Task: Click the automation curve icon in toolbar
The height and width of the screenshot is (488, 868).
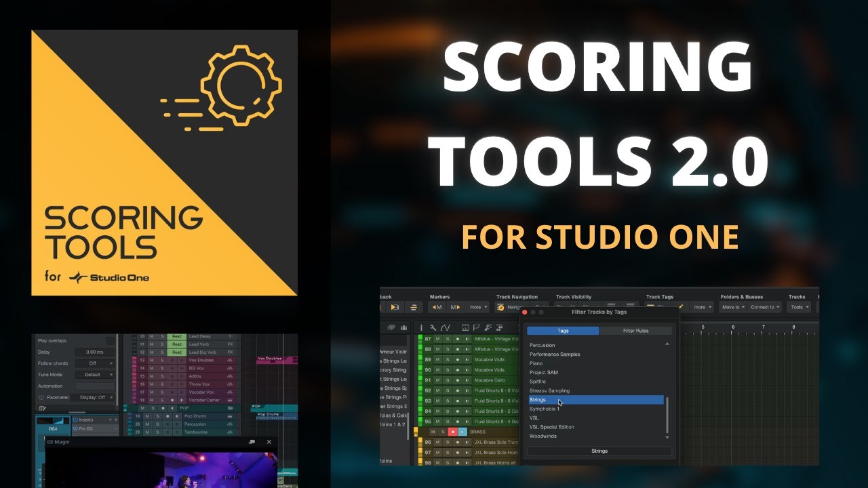Action: [446, 328]
